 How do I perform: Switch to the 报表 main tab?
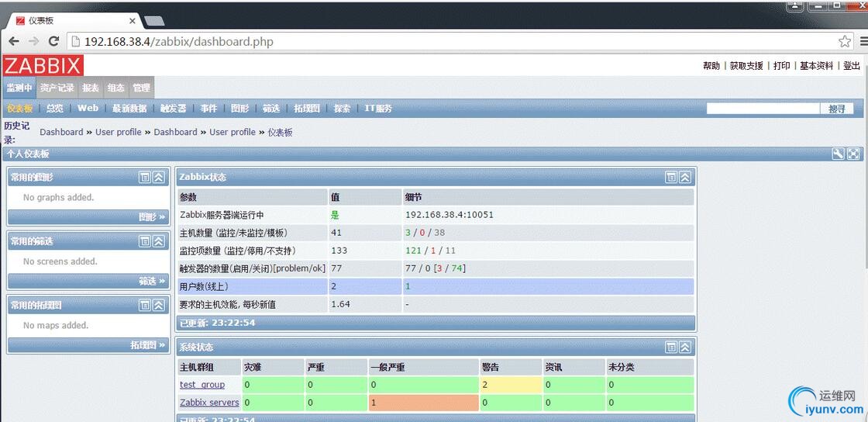pos(90,88)
